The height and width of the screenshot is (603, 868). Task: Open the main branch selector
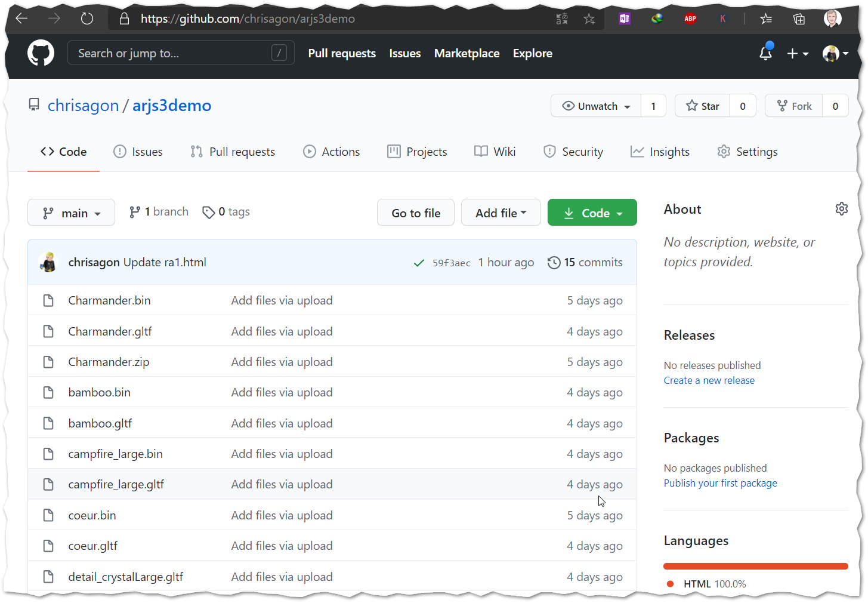(x=71, y=213)
